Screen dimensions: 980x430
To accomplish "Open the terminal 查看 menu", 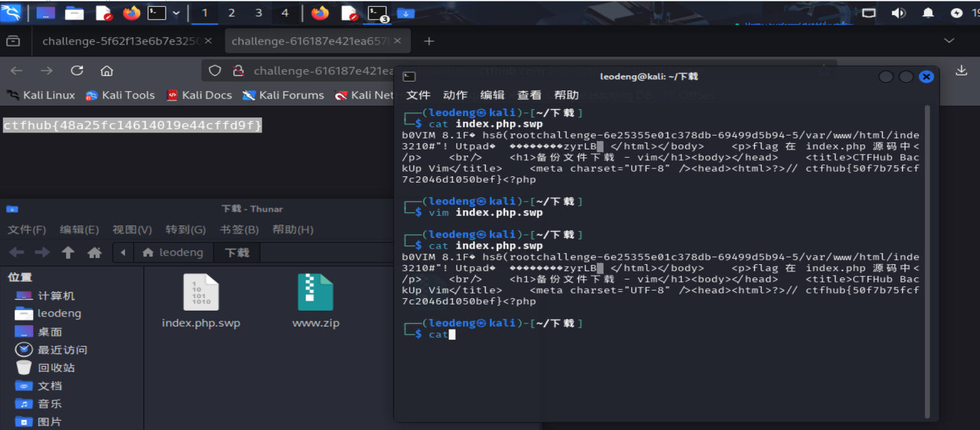I will [529, 95].
